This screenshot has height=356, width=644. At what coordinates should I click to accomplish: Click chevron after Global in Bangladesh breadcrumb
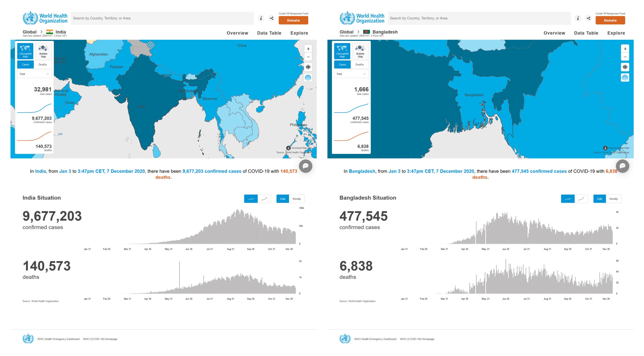(x=358, y=32)
